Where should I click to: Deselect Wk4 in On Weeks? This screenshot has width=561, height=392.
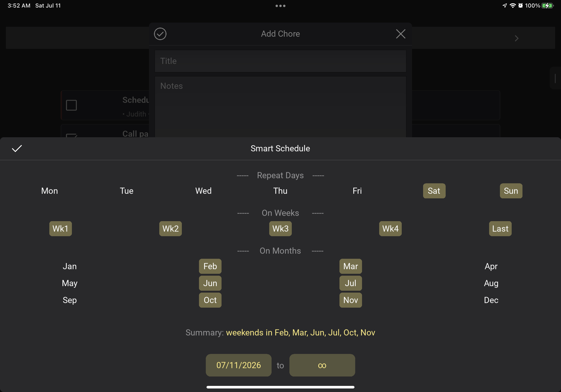390,228
